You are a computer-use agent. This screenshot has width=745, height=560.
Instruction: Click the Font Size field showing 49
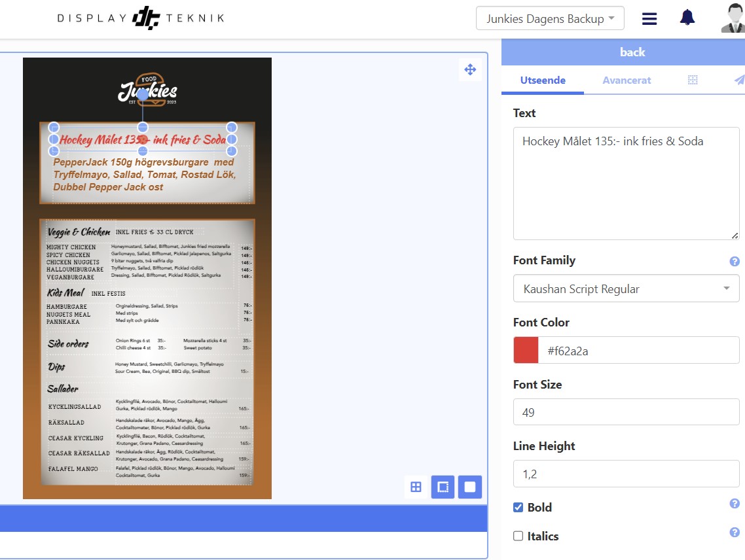pos(627,411)
